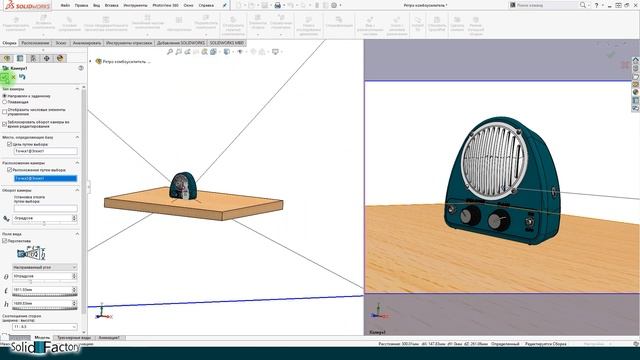640x360 pixels.
Task: Open the DimXpertManager crosshair tab icon
Action: (x=47, y=58)
